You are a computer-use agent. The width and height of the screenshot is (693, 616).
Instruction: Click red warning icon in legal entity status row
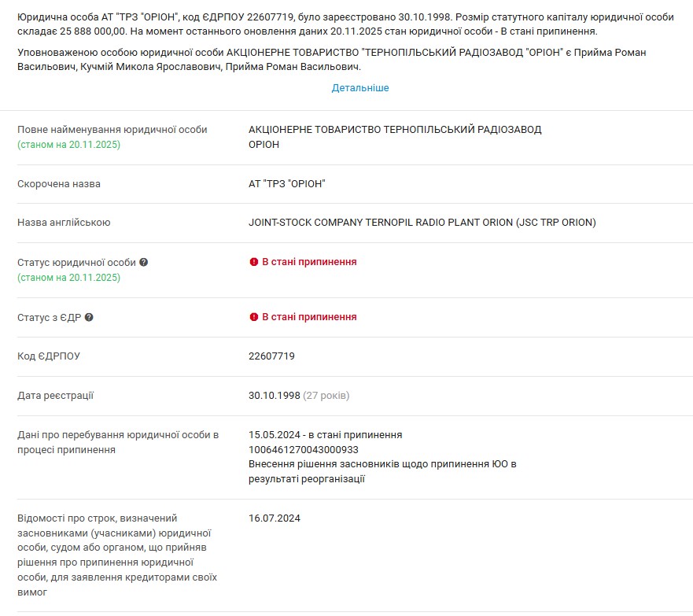[x=253, y=262]
